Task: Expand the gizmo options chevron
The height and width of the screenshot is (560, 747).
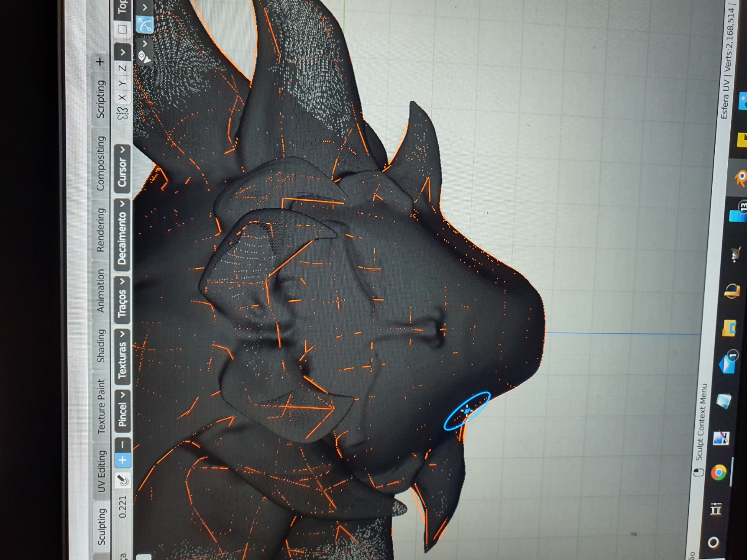Action: pos(145,8)
